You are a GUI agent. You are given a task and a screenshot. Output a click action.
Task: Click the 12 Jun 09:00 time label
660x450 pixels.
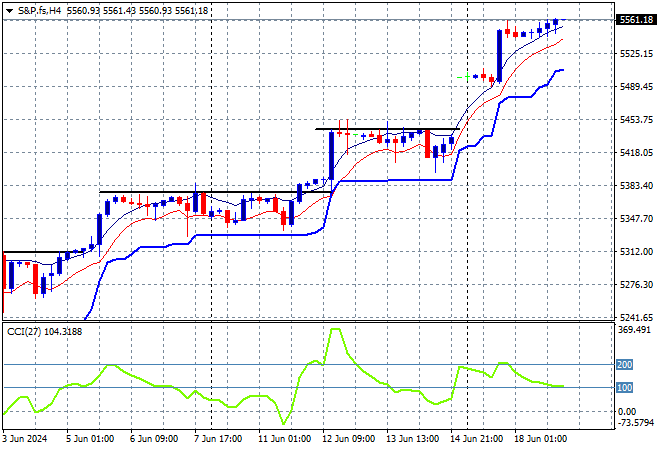[348, 439]
